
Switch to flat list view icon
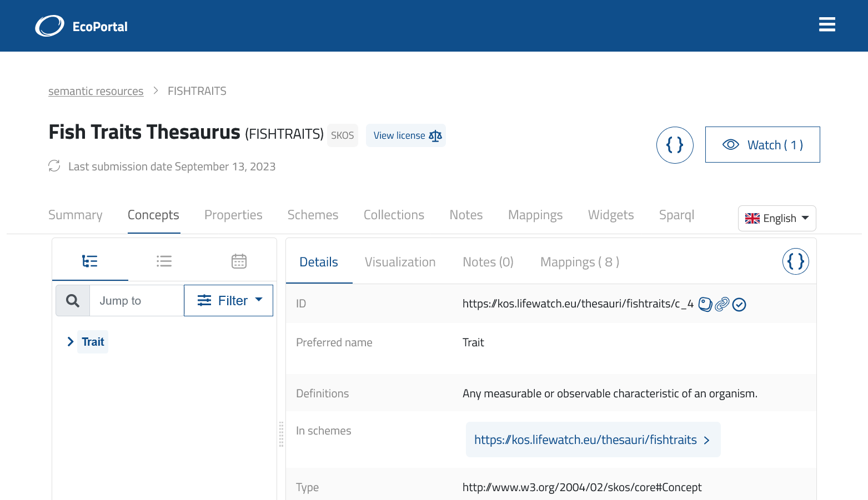(164, 261)
